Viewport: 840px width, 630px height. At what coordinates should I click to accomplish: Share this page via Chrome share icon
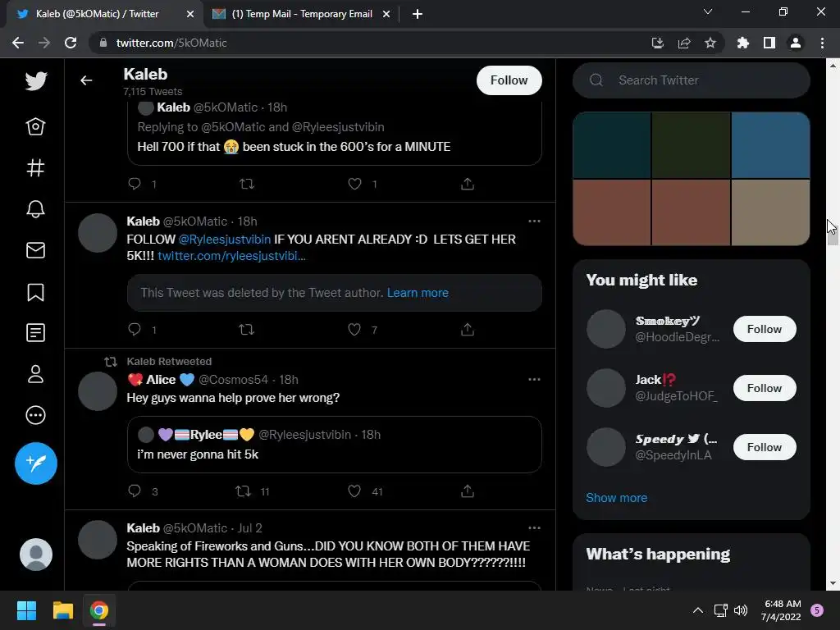[x=684, y=43]
